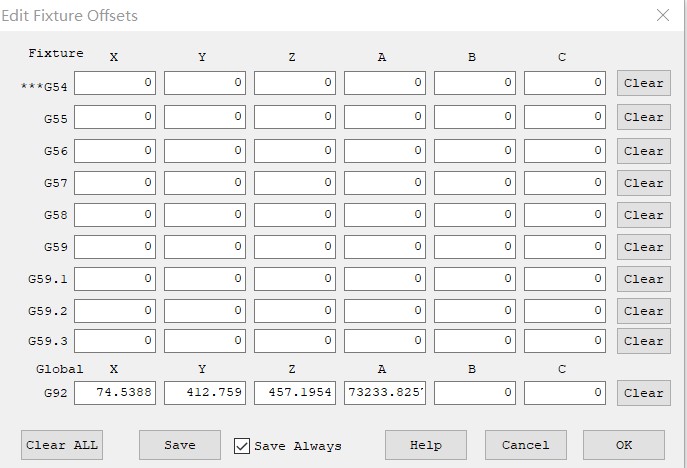
Task: Clear the G59.3 fixture row
Action: point(643,341)
